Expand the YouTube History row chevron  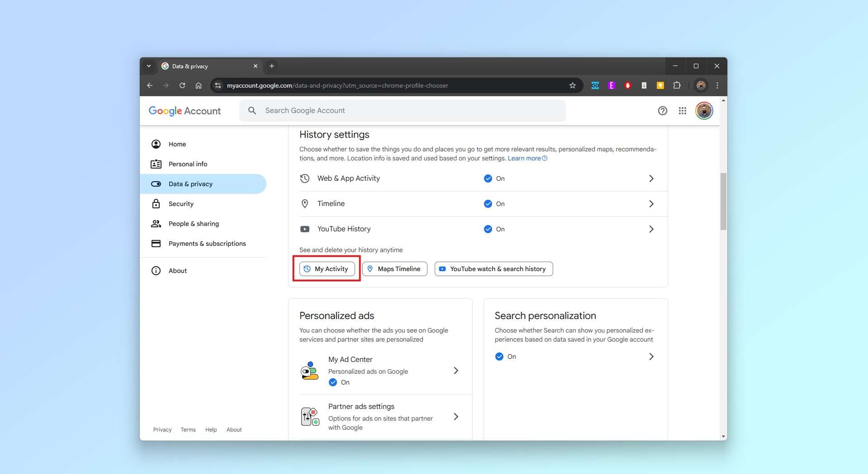coord(651,229)
